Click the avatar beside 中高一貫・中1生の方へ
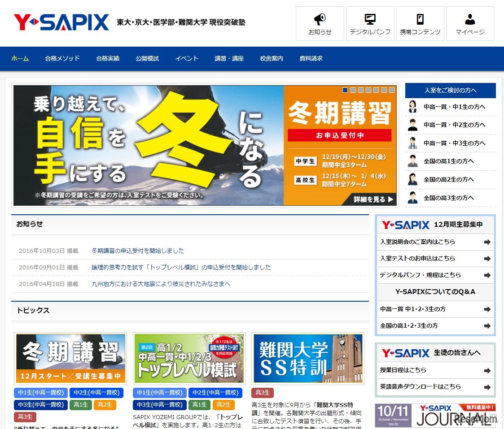The image size is (504, 429). tap(412, 107)
